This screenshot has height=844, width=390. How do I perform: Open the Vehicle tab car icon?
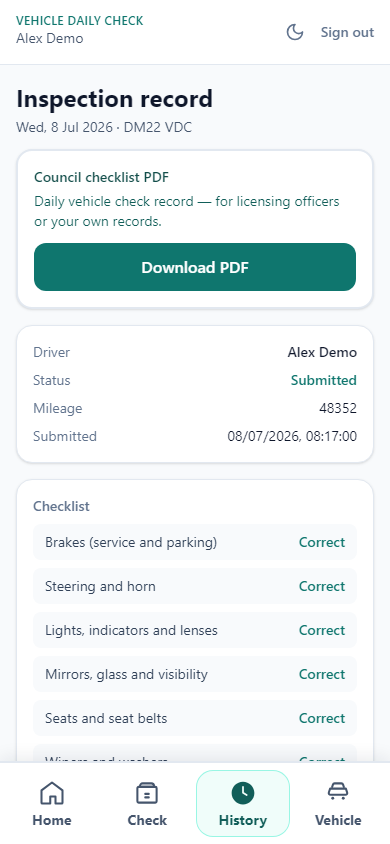point(338,792)
